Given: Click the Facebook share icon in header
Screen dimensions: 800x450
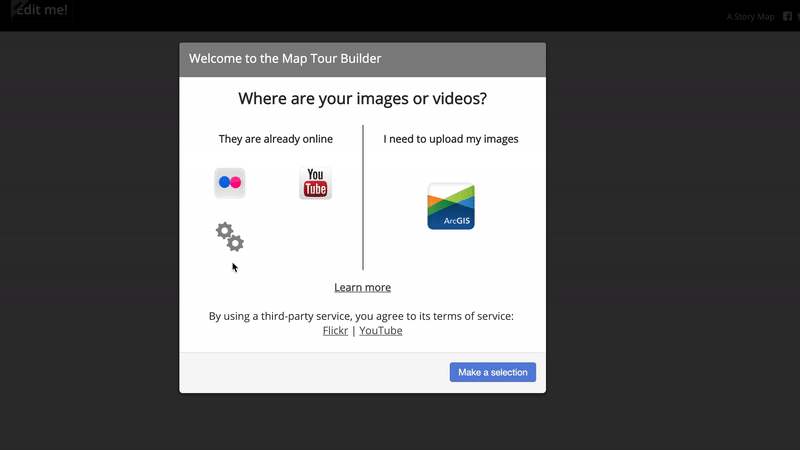Looking at the screenshot, I should coord(787,16).
